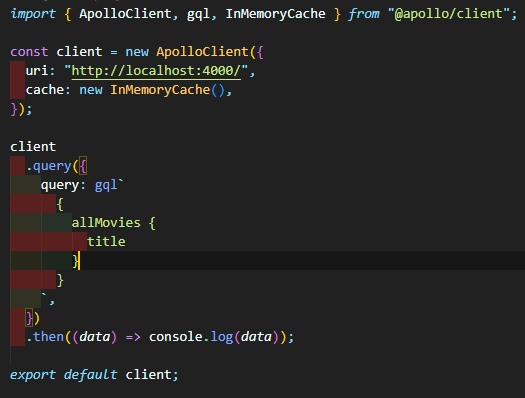This screenshot has height=398, width=525.
Task: Click the title field
Action: coord(106,241)
